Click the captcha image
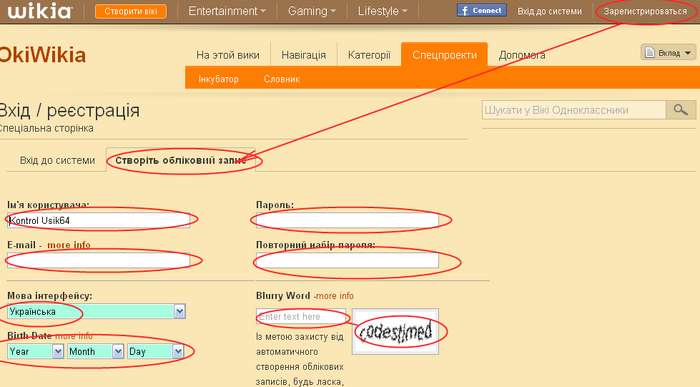This screenshot has height=387, width=700. [x=395, y=332]
